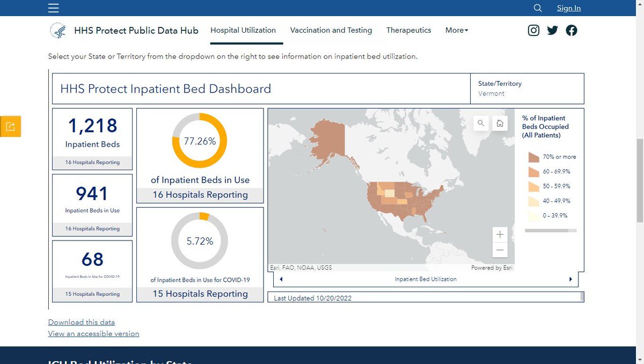This screenshot has width=644, height=364.
Task: Go to next map with right arrow
Action: point(570,279)
